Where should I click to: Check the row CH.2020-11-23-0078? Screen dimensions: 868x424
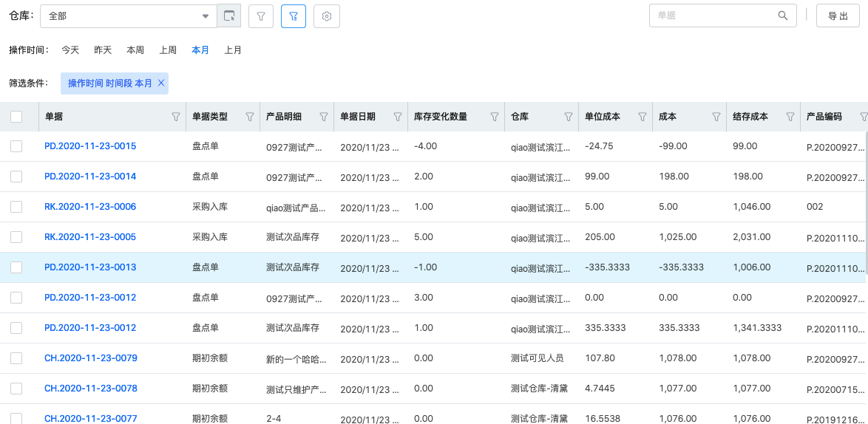(x=16, y=389)
